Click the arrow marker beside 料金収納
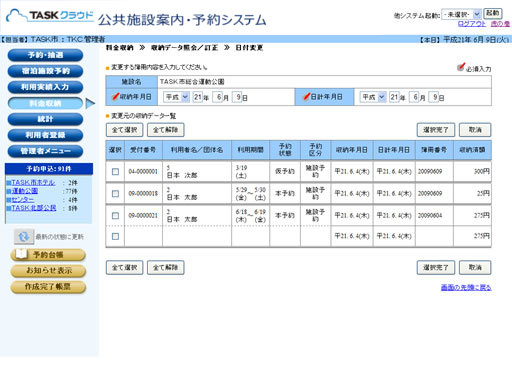The image size is (512, 384). pyautogui.click(x=90, y=103)
